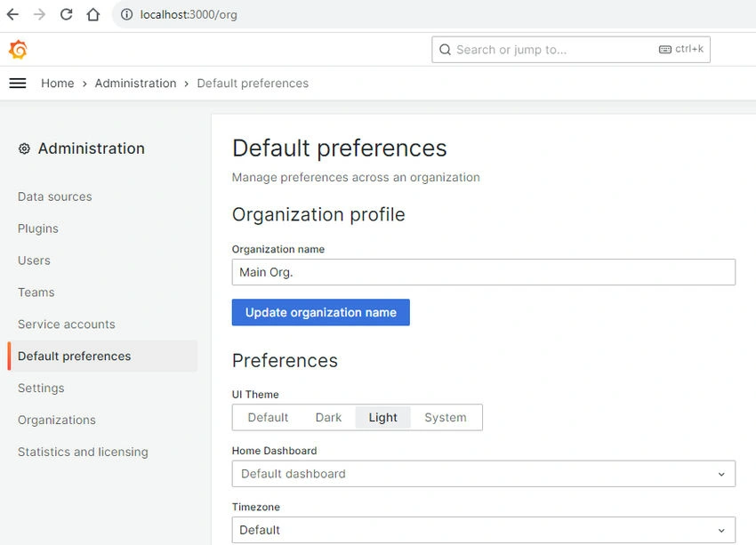This screenshot has width=756, height=545.
Task: Click the ctrl+k keyboard shortcut icon
Action: 665,49
